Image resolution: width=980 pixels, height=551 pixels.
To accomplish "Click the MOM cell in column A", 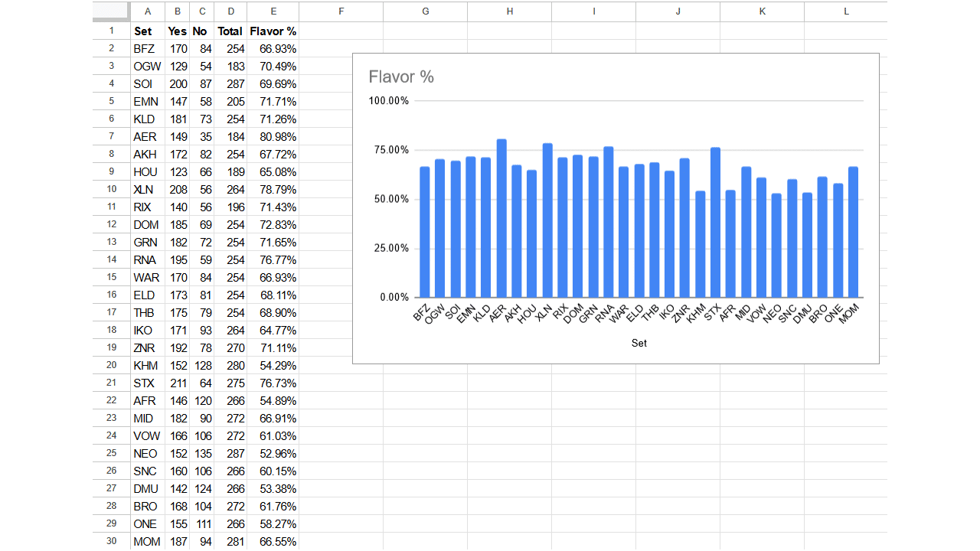I will tap(147, 541).
